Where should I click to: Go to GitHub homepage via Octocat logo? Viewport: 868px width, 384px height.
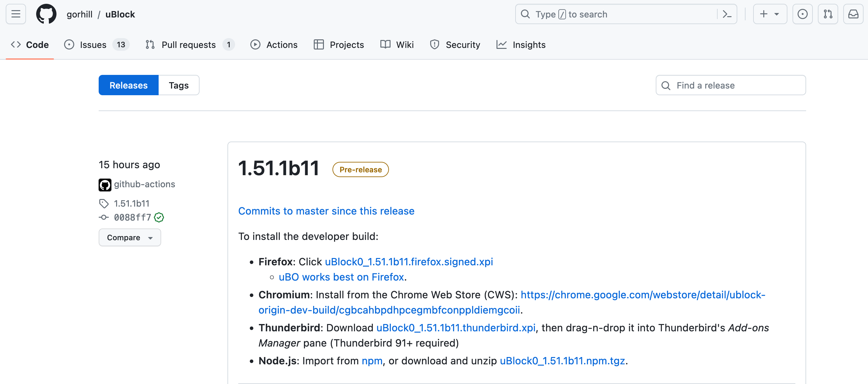46,14
